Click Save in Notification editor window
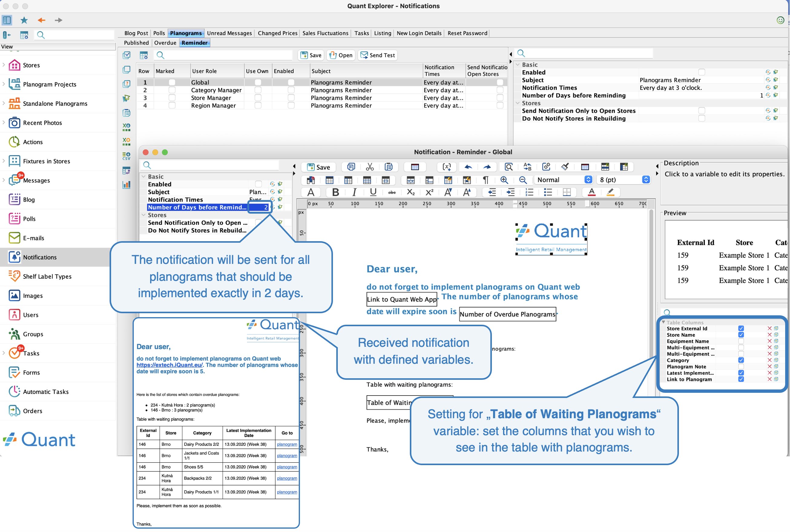 pyautogui.click(x=318, y=167)
